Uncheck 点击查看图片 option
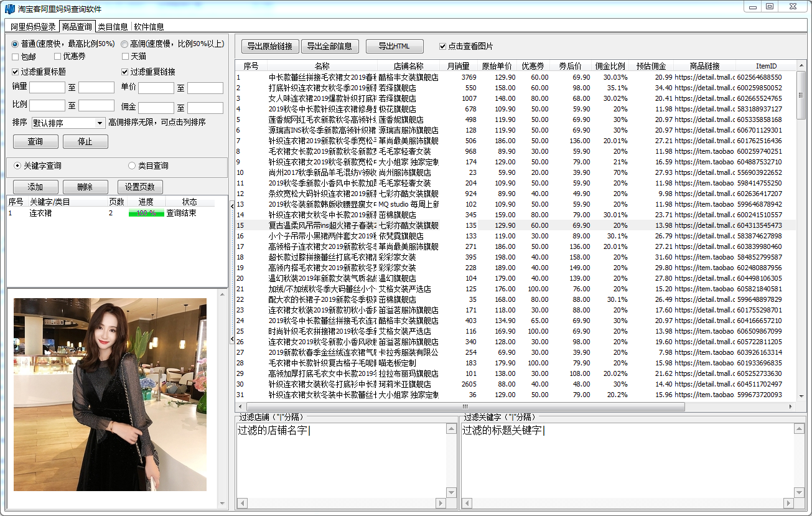Screen dimensions: 812x516 click(x=442, y=46)
